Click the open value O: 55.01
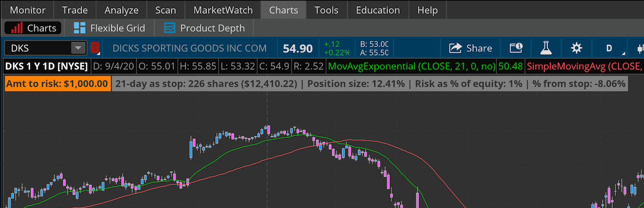The width and height of the screenshot is (644, 208). [x=157, y=66]
